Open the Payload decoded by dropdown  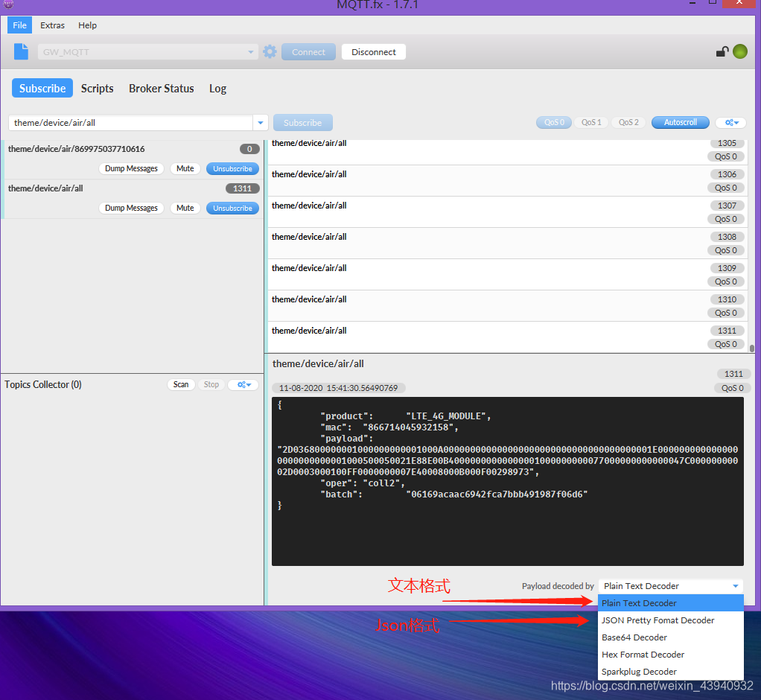tap(671, 586)
